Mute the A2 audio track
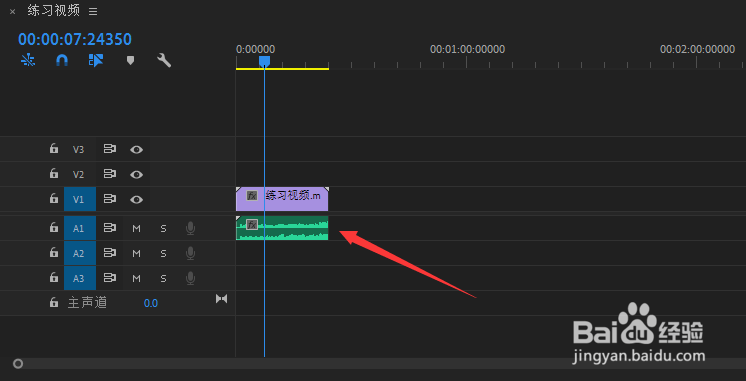Viewport: 746px width, 381px height. (137, 254)
